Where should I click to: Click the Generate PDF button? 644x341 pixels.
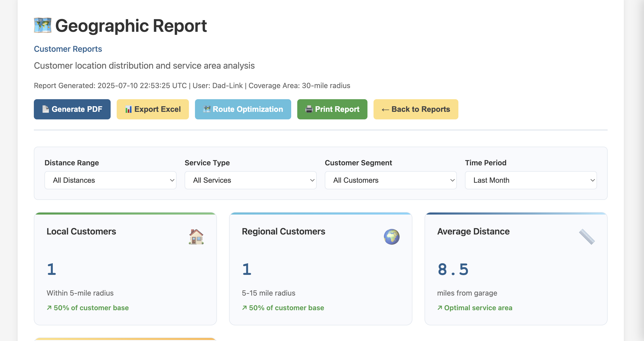(x=72, y=109)
